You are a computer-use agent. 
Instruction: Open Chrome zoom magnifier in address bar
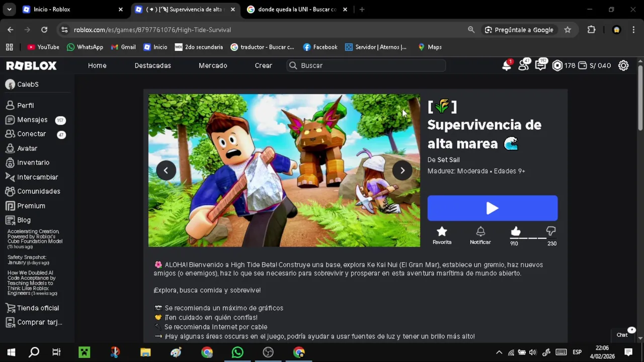coord(471,30)
